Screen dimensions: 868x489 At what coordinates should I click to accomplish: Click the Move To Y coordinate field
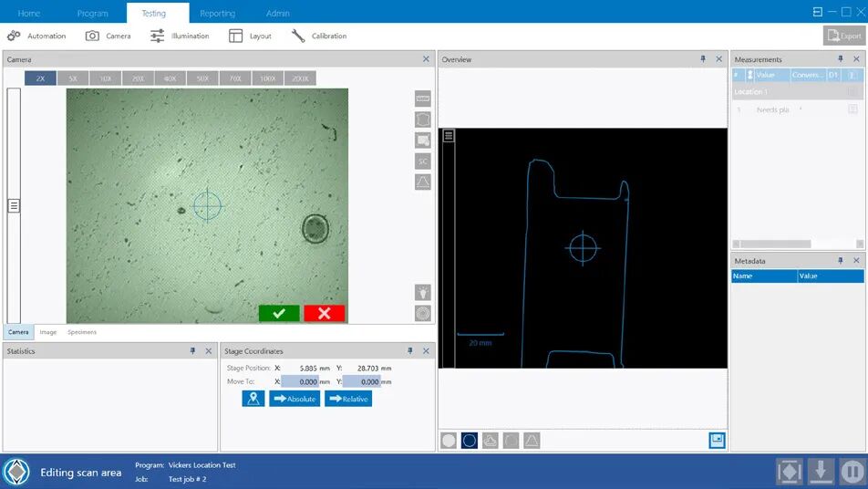click(x=361, y=381)
